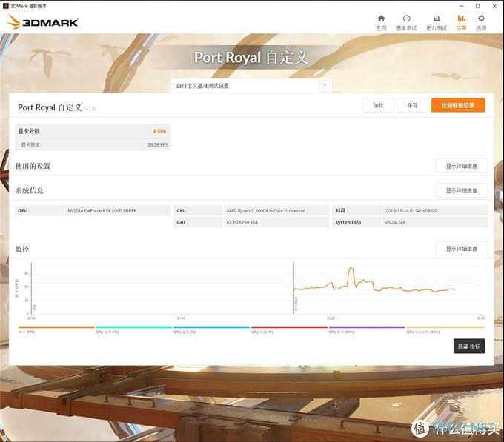Show details for 监控 section

pos(462,249)
